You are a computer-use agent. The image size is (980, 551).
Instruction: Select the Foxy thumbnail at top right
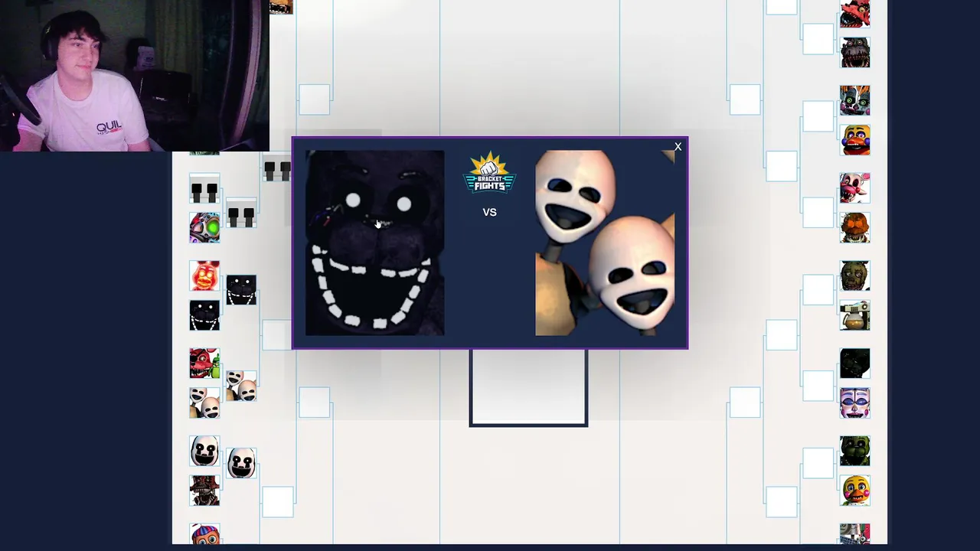(x=854, y=14)
